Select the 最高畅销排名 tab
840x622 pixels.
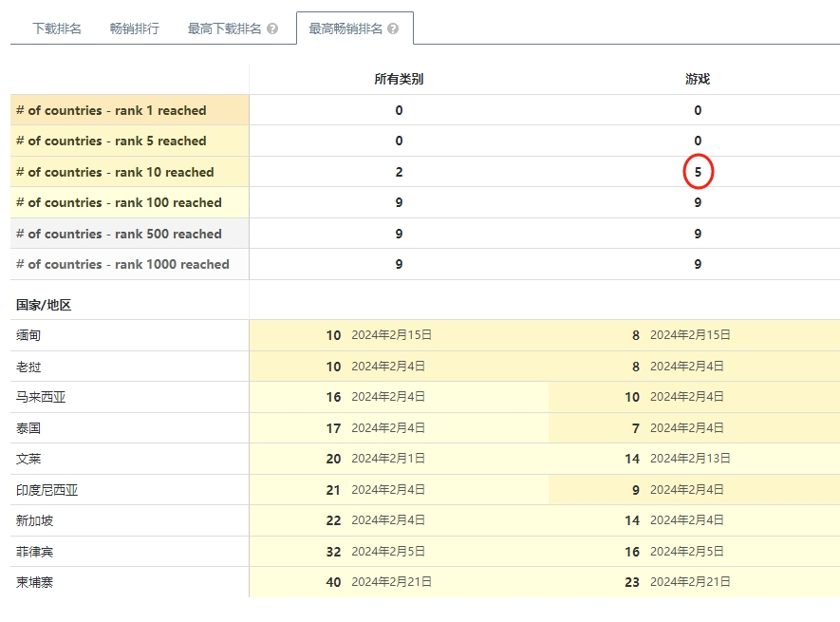345,28
